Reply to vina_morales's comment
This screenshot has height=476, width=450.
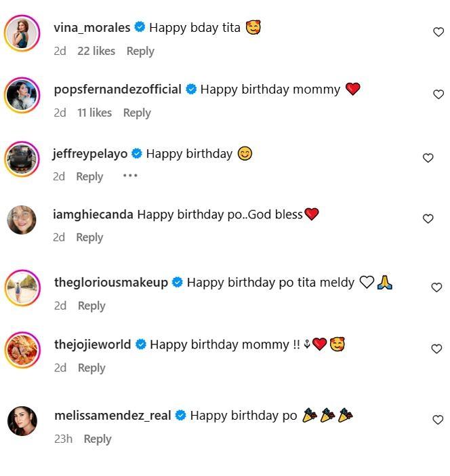point(140,51)
